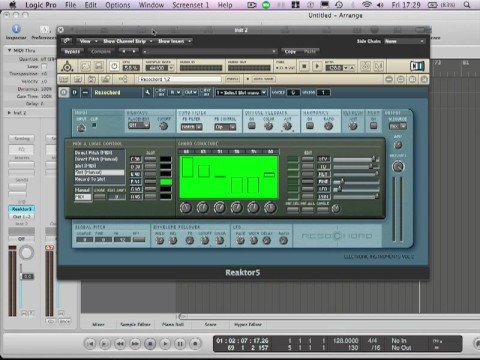This screenshot has height=360, width=480.
Task: Click the NI logo icon in Reaktor
Action: [x=417, y=66]
